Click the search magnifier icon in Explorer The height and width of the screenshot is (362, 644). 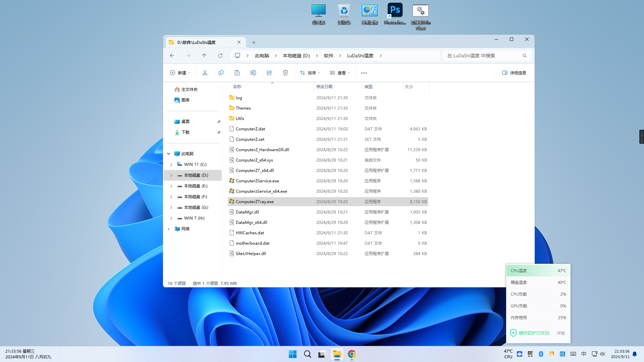tap(524, 56)
